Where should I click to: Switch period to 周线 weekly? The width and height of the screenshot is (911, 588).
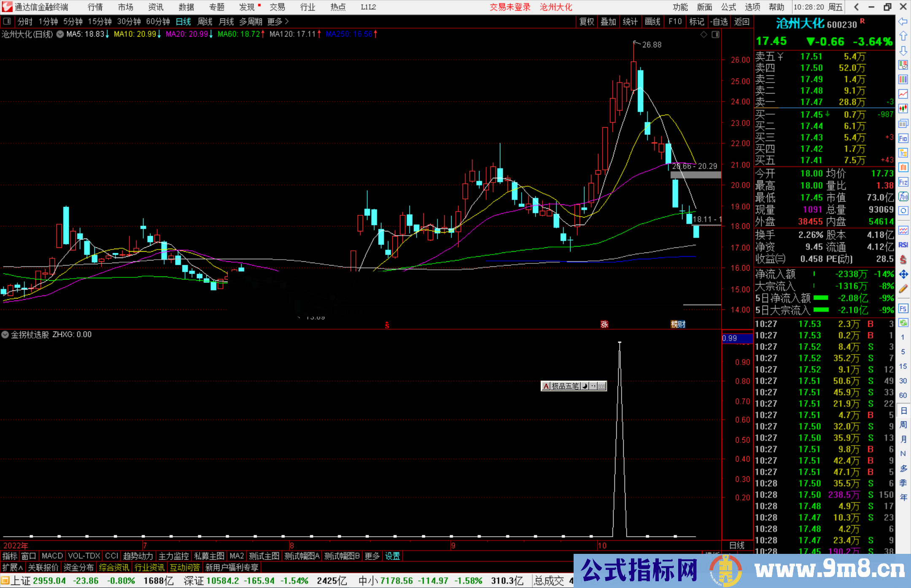(x=205, y=21)
